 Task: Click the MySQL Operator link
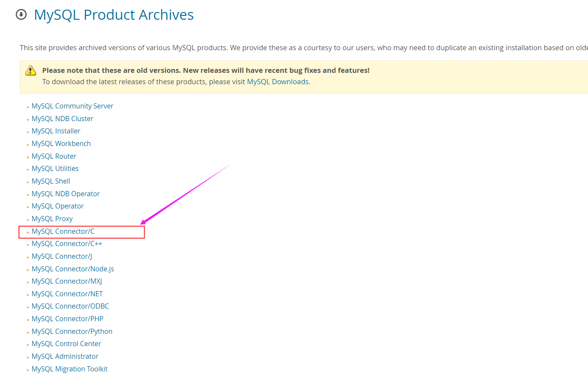point(58,206)
